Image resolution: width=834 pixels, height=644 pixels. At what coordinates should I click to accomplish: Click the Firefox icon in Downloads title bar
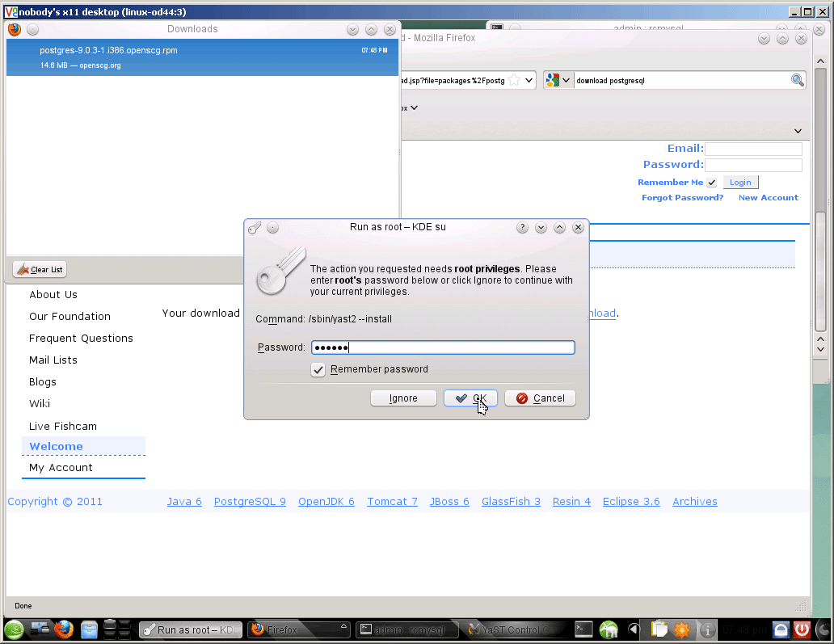(15, 29)
